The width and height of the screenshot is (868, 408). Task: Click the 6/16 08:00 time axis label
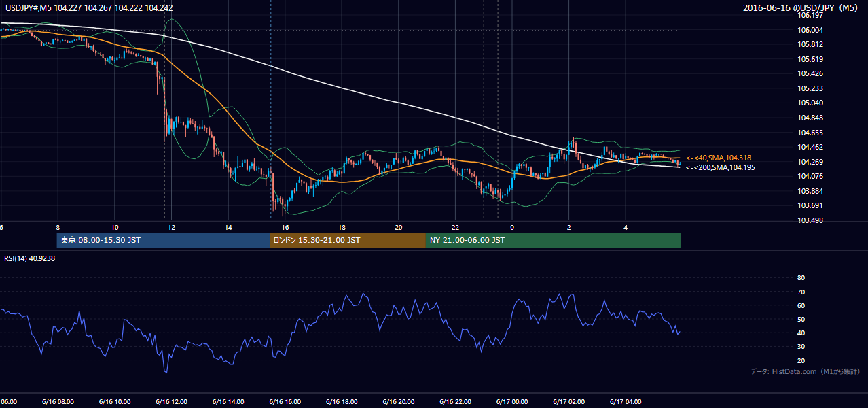pos(58,402)
